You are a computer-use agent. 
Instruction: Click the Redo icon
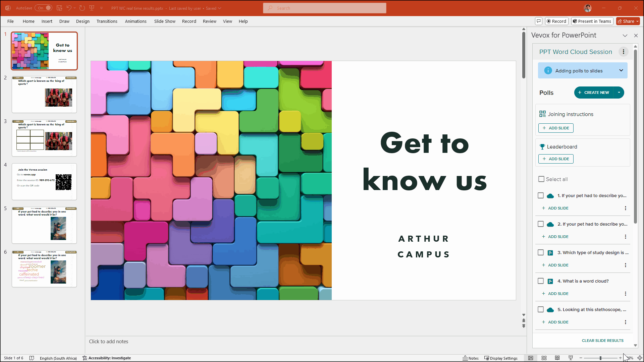pos(82,8)
